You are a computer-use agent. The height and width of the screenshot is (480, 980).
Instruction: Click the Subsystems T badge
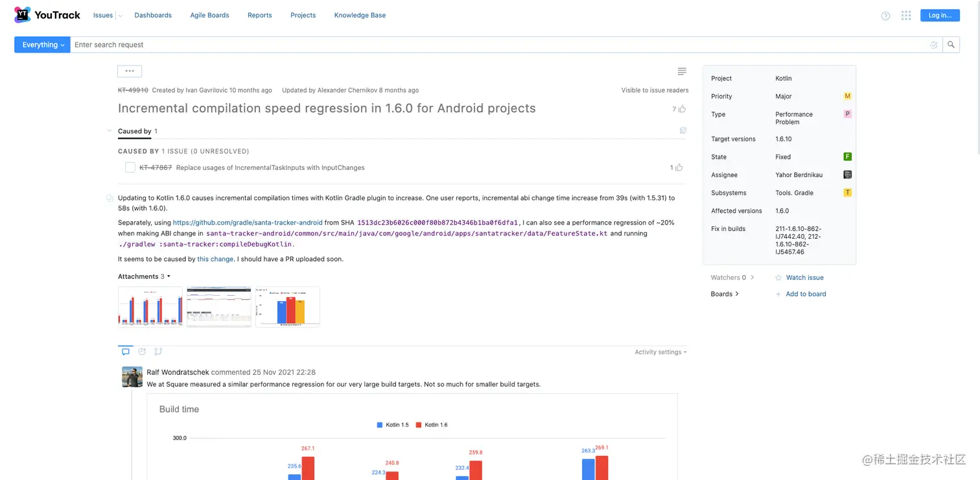847,193
